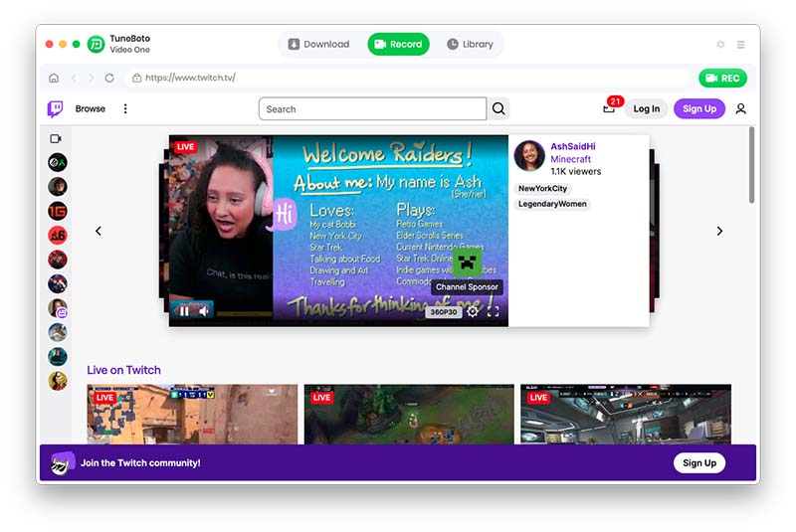Start recording with the green REC button

tap(722, 79)
